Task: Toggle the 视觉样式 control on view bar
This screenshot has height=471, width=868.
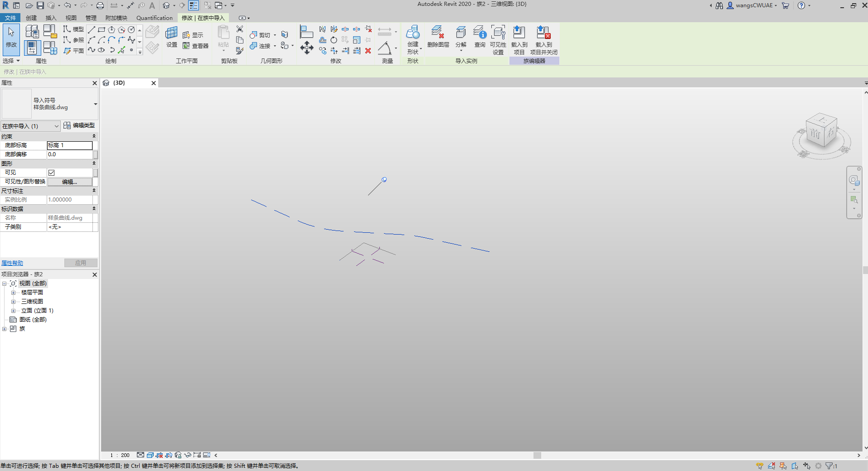Action: click(150, 455)
